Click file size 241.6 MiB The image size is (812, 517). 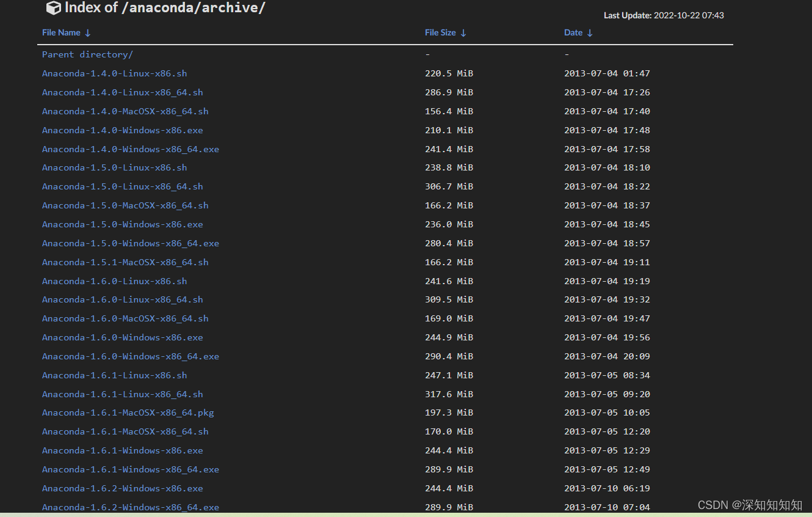tap(449, 281)
